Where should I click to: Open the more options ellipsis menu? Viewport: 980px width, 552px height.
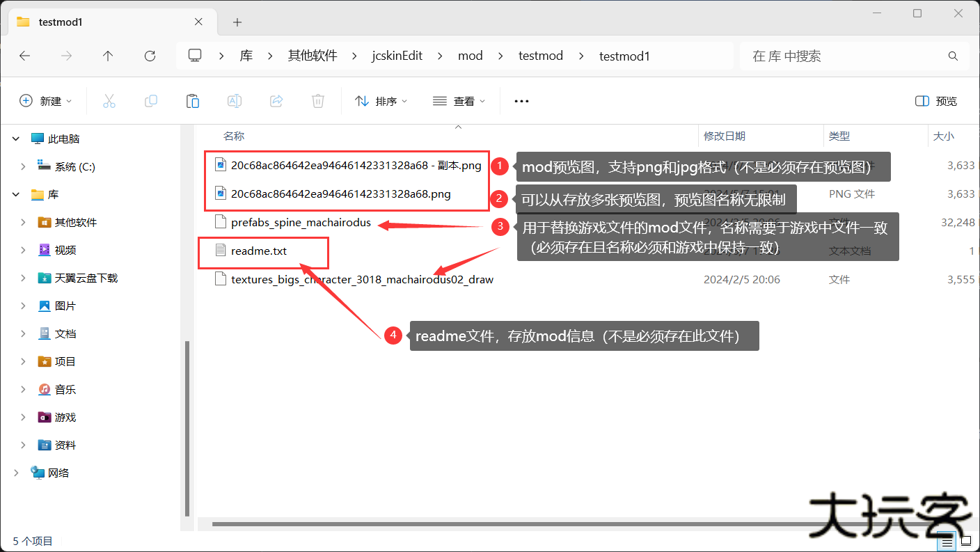(x=521, y=101)
